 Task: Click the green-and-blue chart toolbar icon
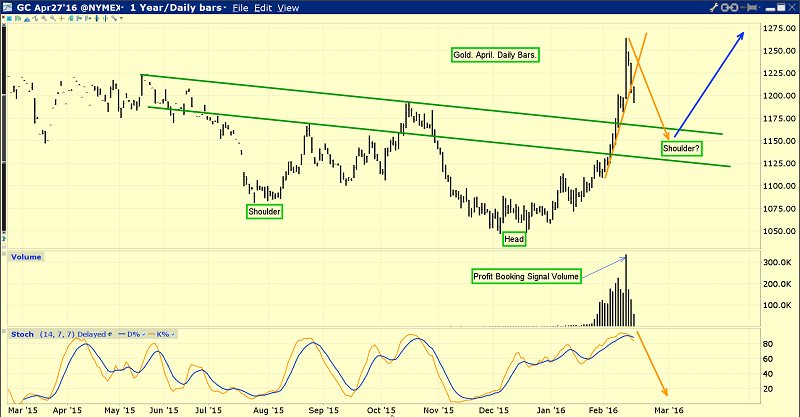[x=18, y=18]
